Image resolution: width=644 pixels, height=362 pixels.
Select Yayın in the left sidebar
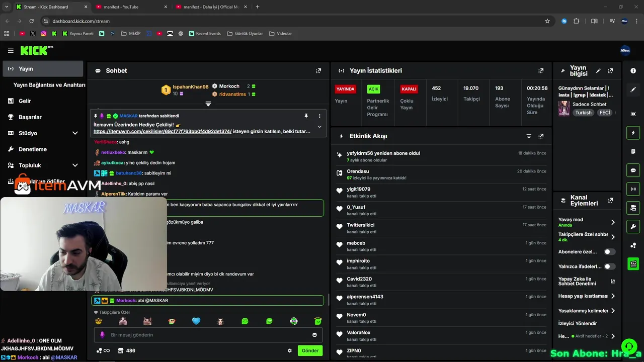[43, 69]
